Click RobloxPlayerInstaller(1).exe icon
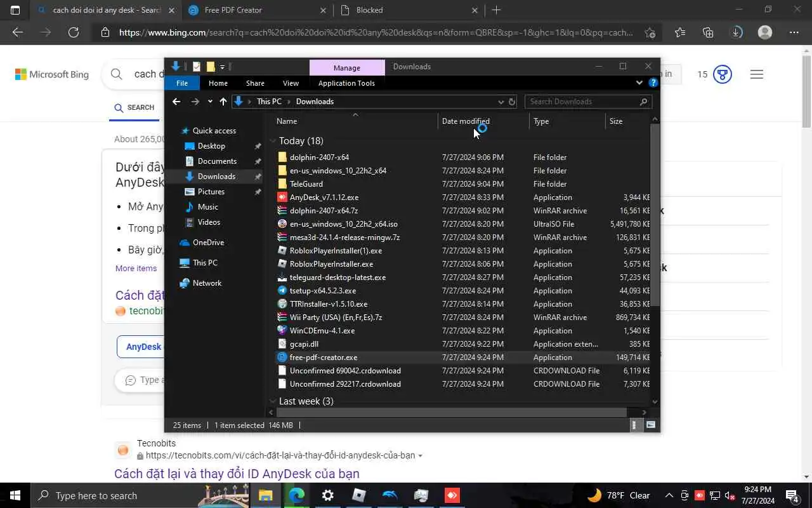Viewport: 812px width, 508px height. 282,251
